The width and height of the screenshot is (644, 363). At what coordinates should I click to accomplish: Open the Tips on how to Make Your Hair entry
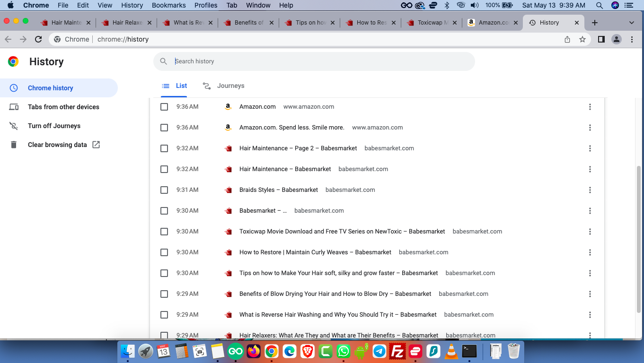tap(339, 273)
